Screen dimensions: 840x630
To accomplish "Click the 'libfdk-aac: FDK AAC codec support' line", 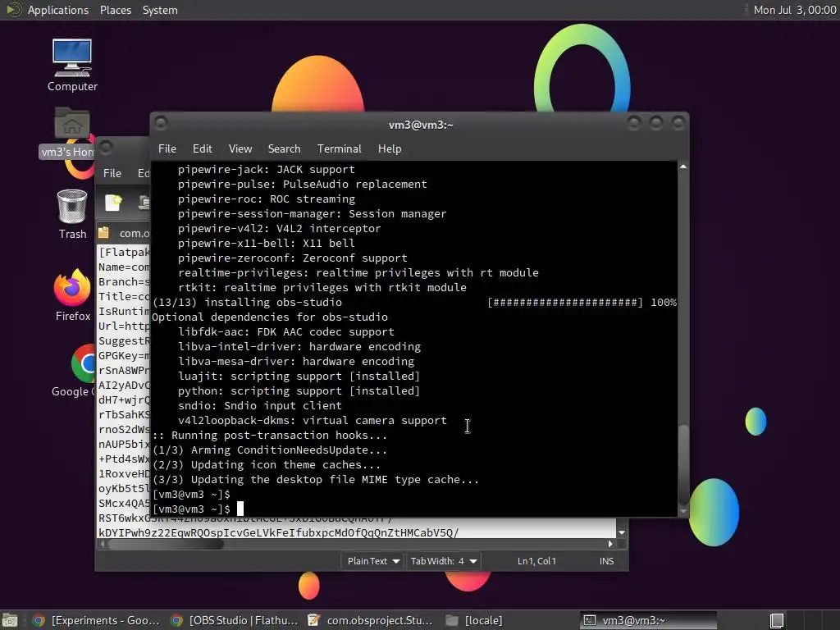I will [286, 331].
